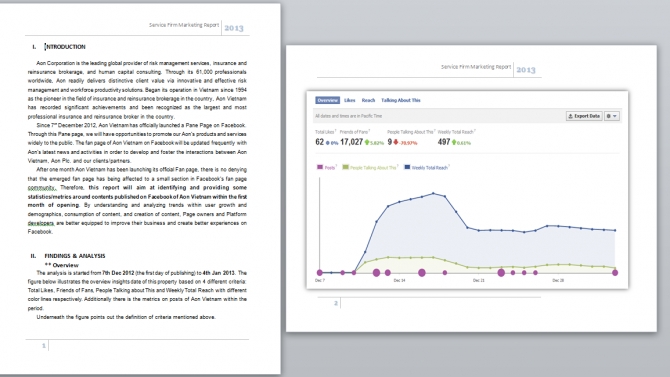Click the green People Talking About This legend swatch
This screenshot has height=377, width=670.
coord(345,167)
